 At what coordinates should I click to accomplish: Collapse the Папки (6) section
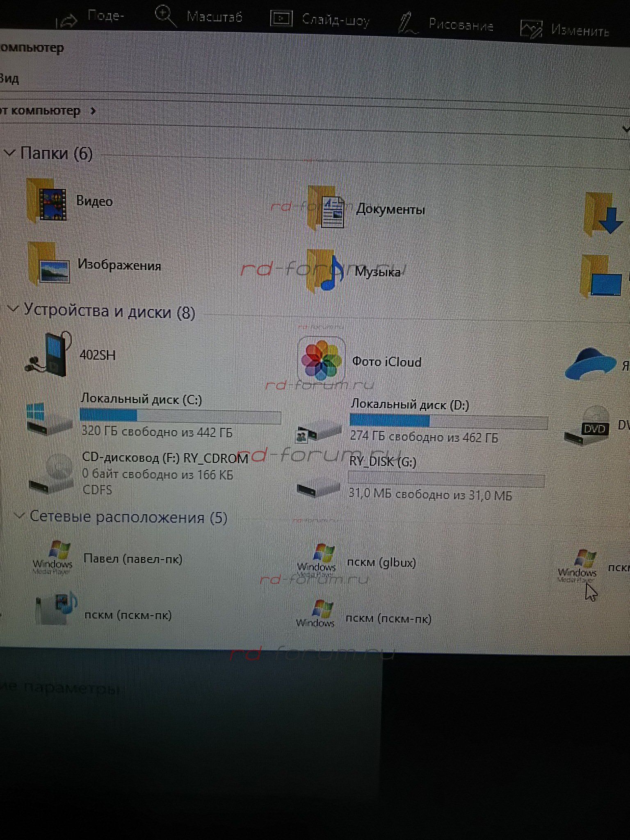tap(9, 153)
